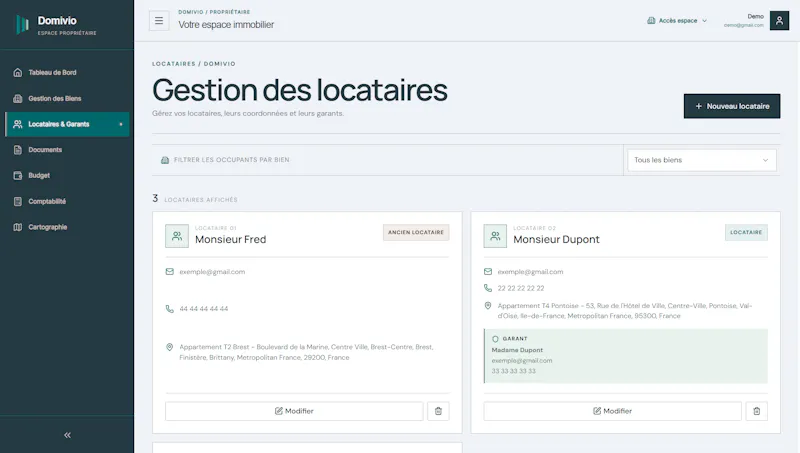
Task: Click Monsieur Fred tenant avatar icon
Action: point(177,236)
